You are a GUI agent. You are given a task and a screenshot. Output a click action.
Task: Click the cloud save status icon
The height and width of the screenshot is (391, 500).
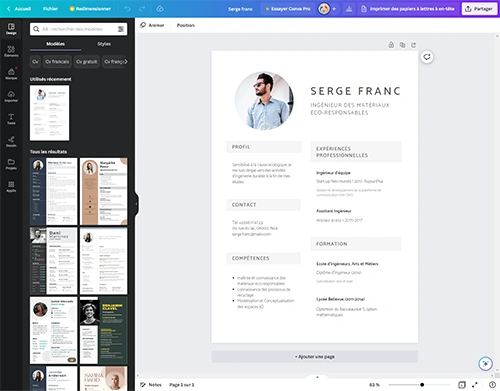tap(160, 9)
